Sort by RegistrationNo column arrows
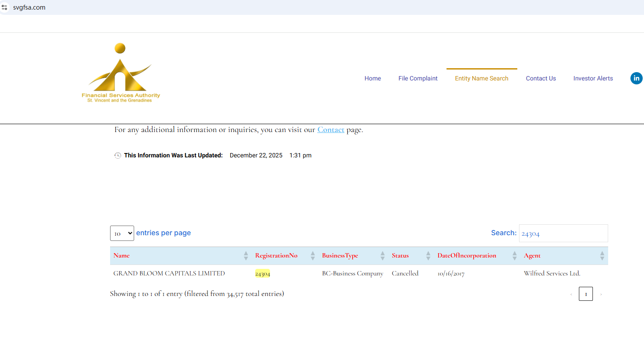This screenshot has height=355, width=644. (x=312, y=256)
